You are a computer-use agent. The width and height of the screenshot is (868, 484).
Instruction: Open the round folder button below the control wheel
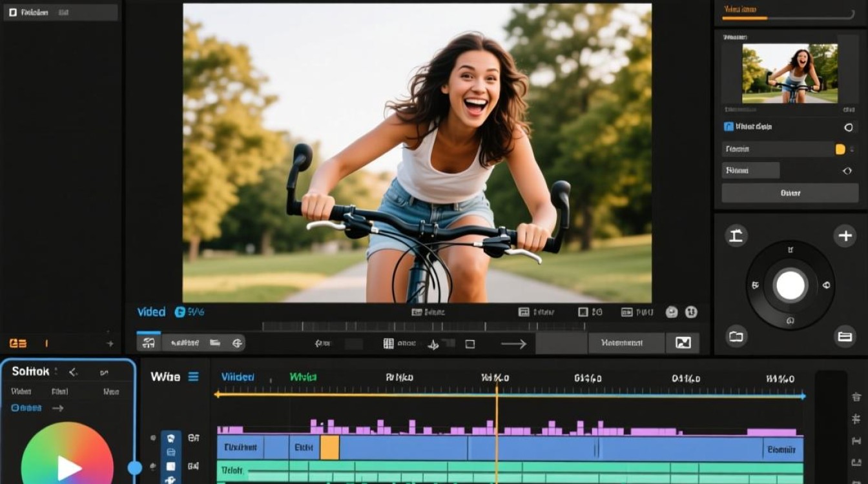[x=736, y=336]
